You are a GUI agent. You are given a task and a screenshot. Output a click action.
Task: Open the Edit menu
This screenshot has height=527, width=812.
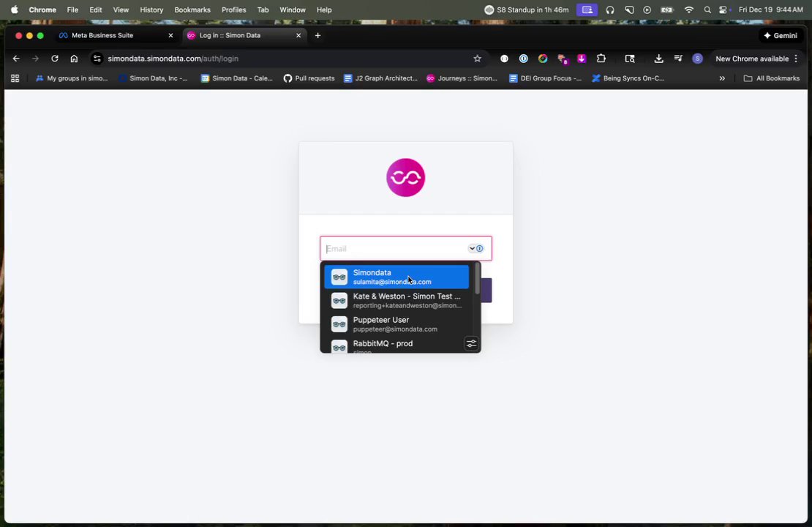point(95,10)
